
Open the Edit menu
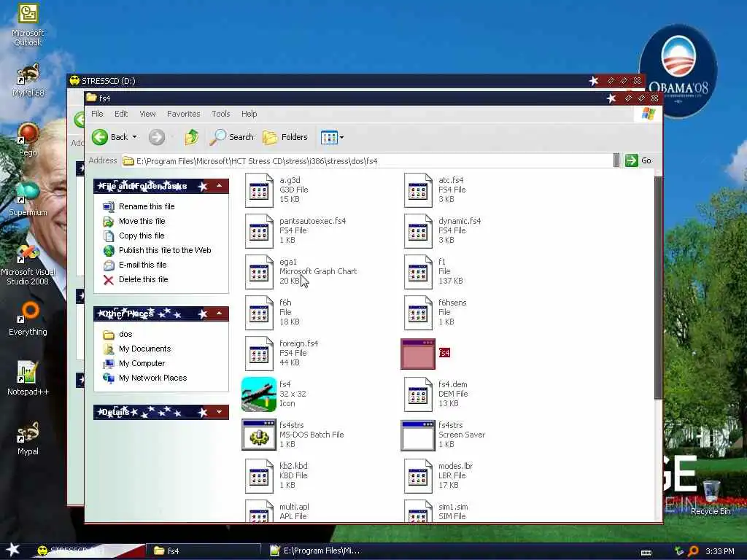[x=121, y=114]
